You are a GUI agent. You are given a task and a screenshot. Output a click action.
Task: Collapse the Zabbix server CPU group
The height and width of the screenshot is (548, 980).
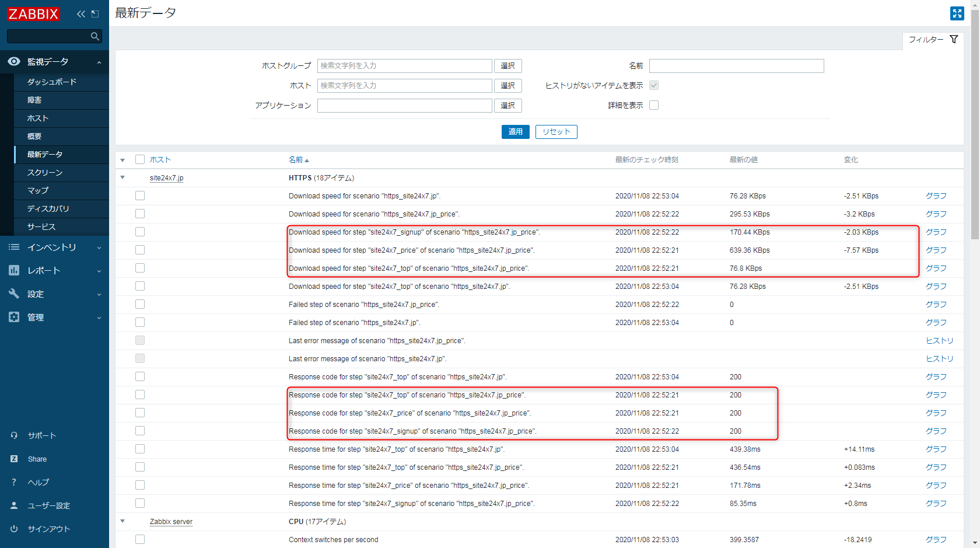coord(123,521)
